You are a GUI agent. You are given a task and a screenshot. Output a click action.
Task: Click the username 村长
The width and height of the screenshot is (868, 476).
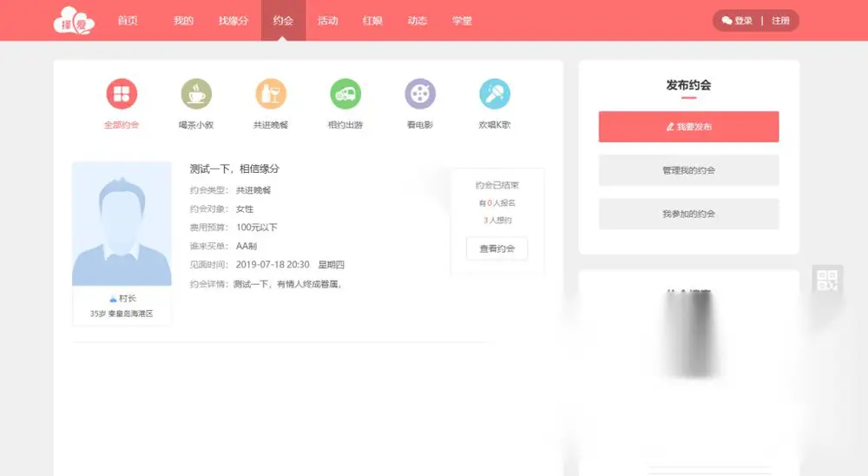click(128, 298)
